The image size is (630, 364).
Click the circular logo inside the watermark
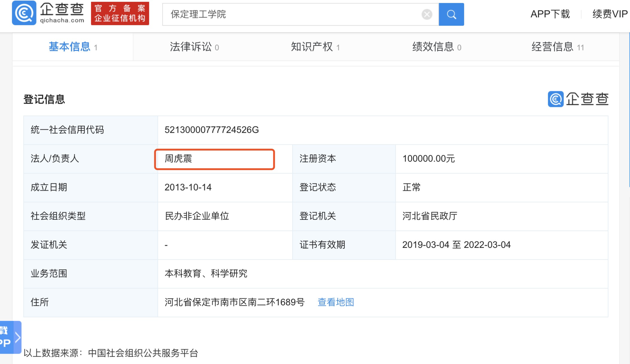(x=555, y=99)
